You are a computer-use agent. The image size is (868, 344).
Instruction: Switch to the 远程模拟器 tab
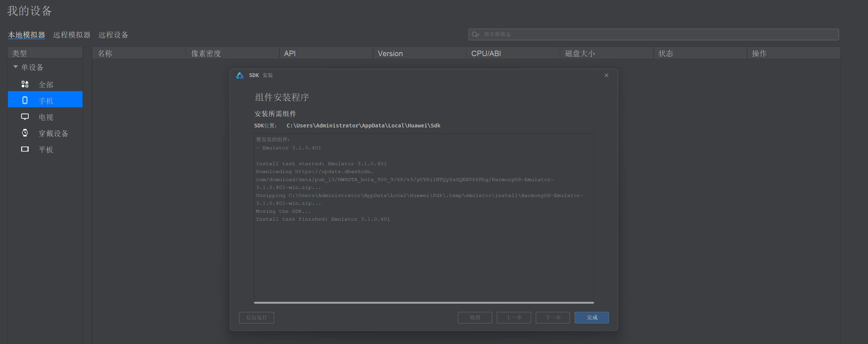tap(72, 35)
